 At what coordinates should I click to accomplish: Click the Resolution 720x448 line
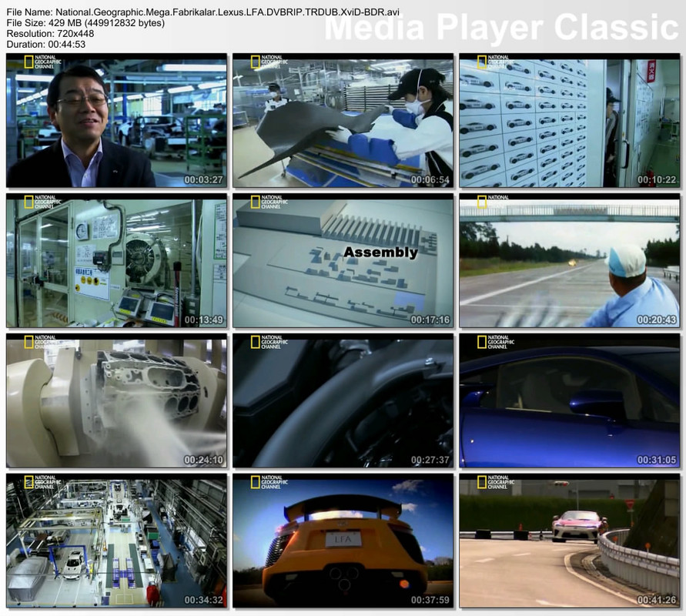point(50,34)
